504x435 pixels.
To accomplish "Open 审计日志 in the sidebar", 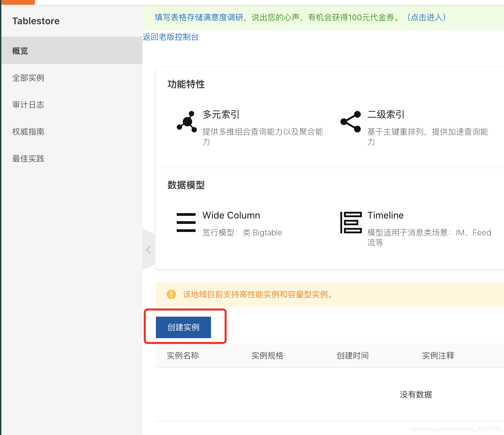I will [72, 105].
